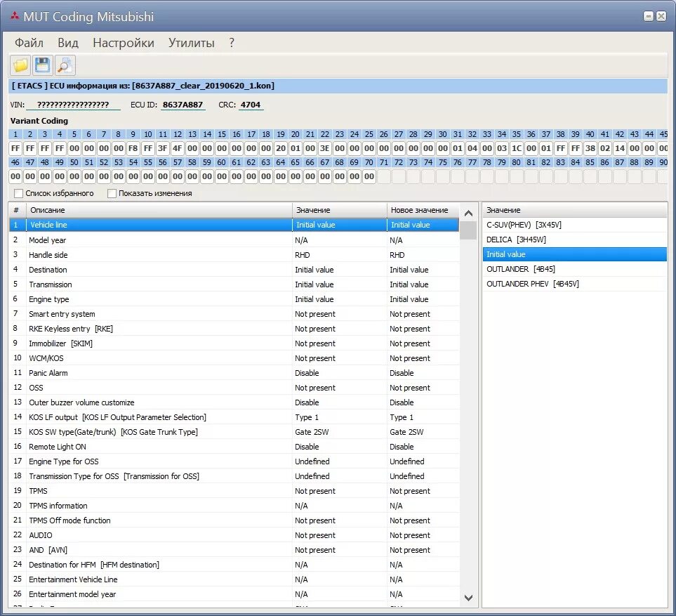
Task: Select the Handle side row
Action: (x=234, y=255)
